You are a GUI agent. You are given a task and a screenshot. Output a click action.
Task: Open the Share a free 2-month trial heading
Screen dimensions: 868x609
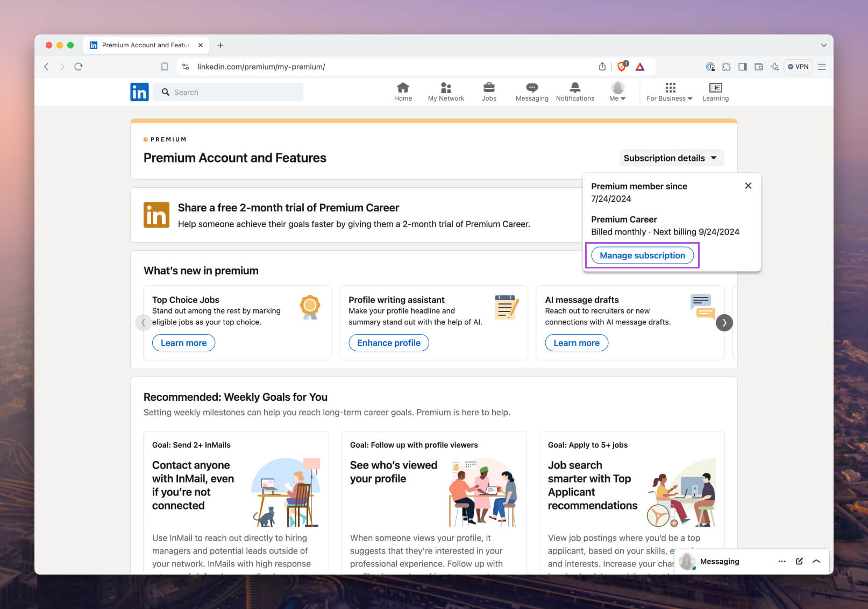[288, 208]
